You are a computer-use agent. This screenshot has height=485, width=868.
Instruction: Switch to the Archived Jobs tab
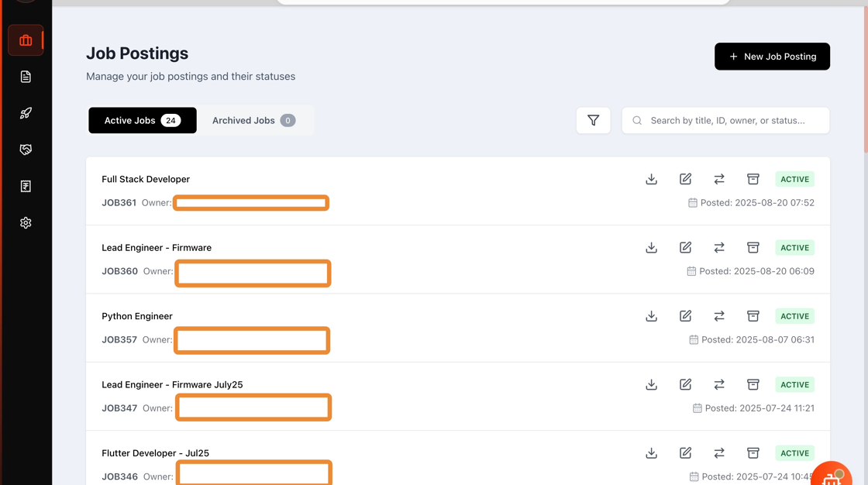(x=253, y=120)
